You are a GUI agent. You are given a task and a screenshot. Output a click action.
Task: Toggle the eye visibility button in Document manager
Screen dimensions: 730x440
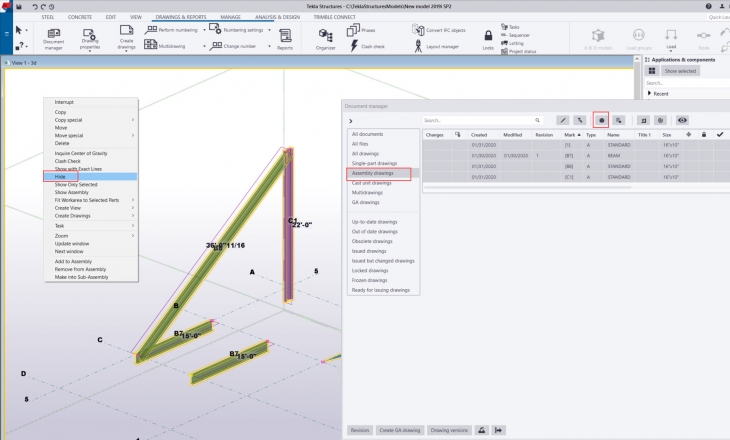682,119
